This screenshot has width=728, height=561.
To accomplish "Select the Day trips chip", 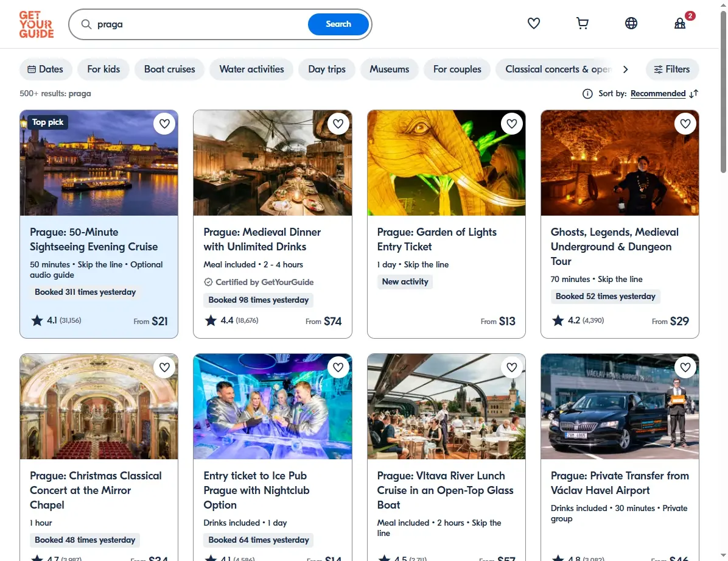I will click(327, 69).
